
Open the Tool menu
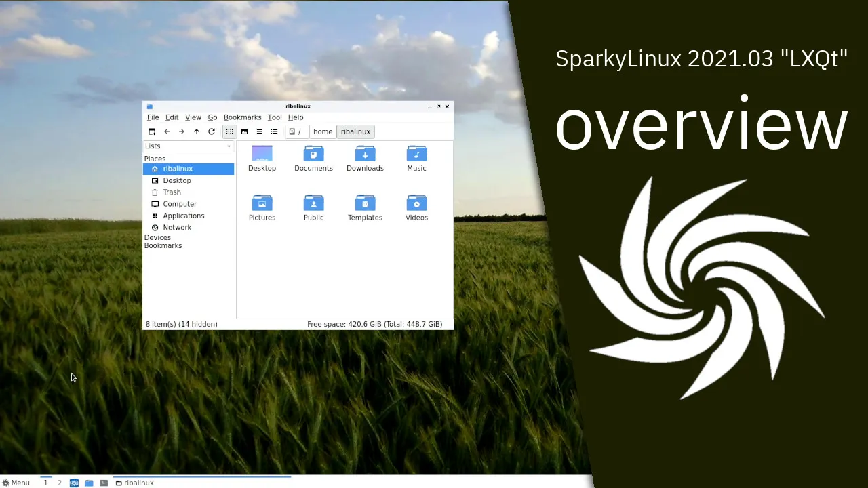pos(274,117)
